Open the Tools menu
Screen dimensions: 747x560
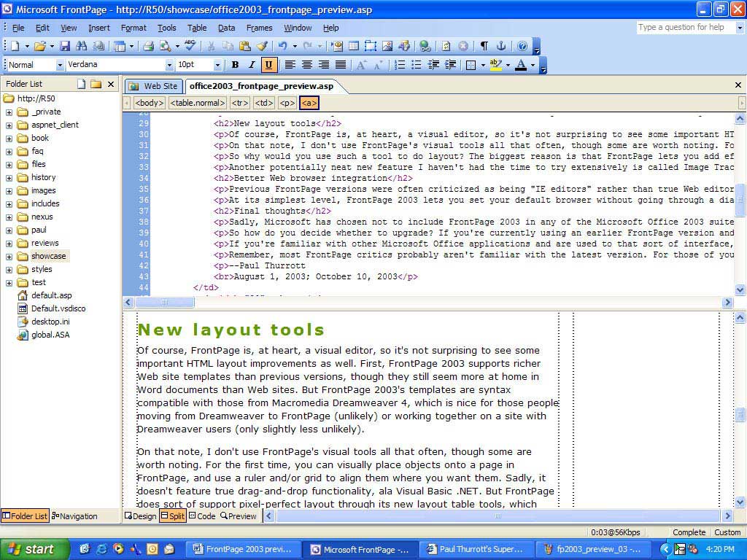click(x=166, y=28)
